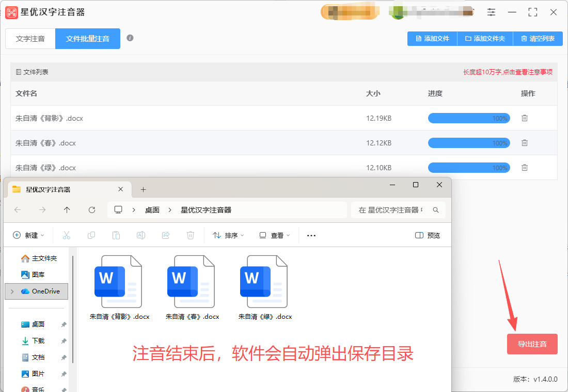Click the 导出注音 export button
This screenshot has width=568, height=392.
tap(532, 344)
